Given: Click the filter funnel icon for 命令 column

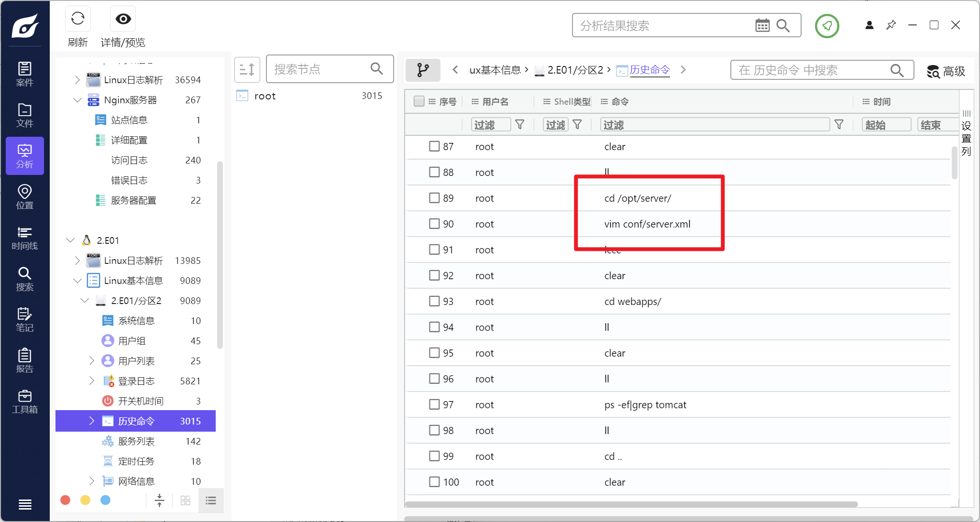Looking at the screenshot, I should pyautogui.click(x=839, y=125).
